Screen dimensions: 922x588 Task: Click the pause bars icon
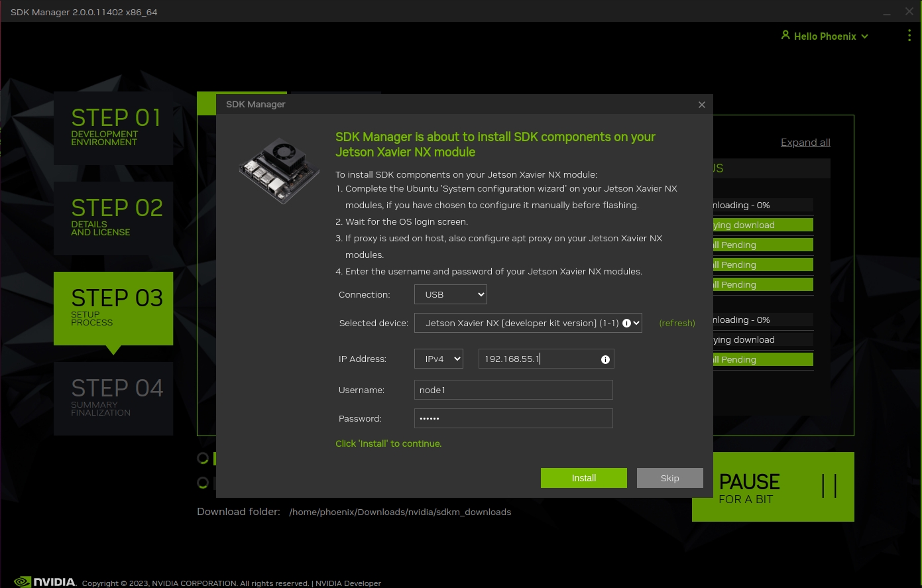pyautogui.click(x=829, y=486)
